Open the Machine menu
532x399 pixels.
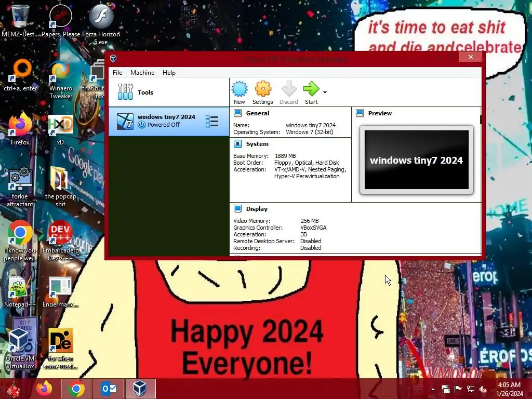[142, 73]
